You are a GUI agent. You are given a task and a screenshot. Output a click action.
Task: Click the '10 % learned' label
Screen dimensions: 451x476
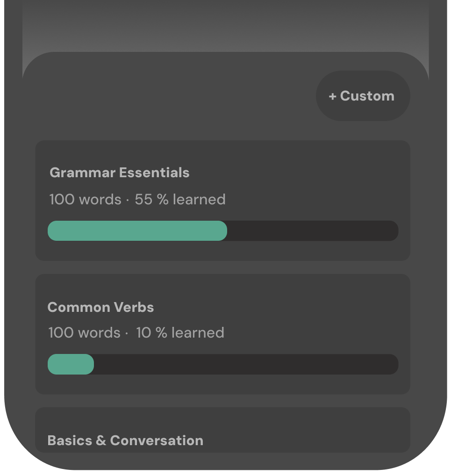[x=179, y=332]
